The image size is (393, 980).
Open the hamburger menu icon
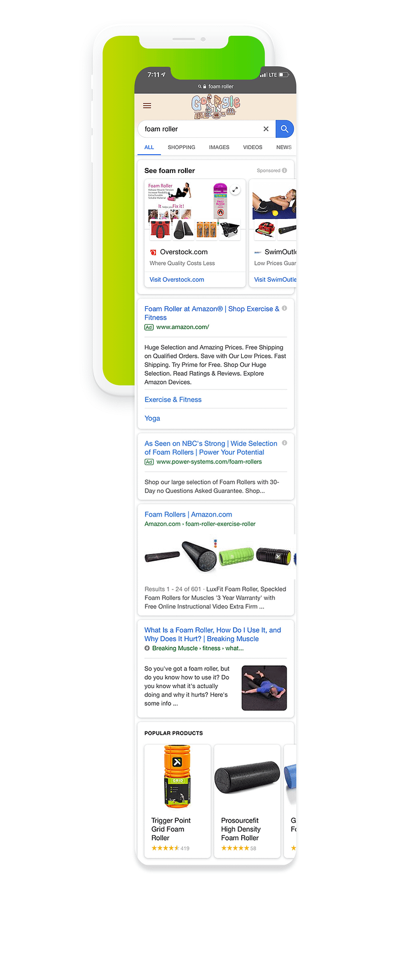(147, 106)
